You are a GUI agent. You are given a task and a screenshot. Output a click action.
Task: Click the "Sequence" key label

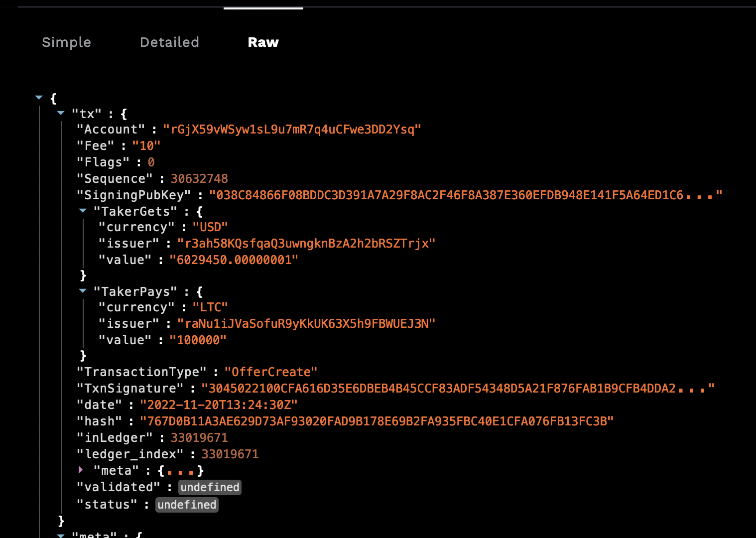coord(115,179)
